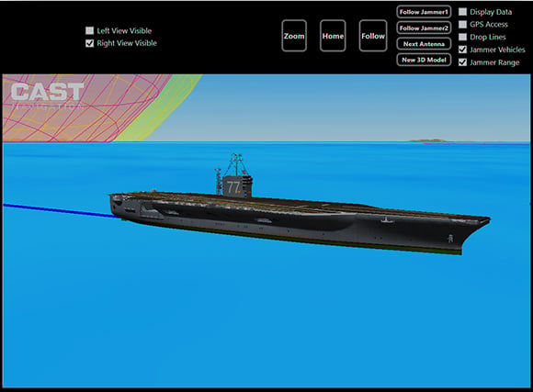
Task: Switch to the Next Antenna
Action: [x=424, y=44]
